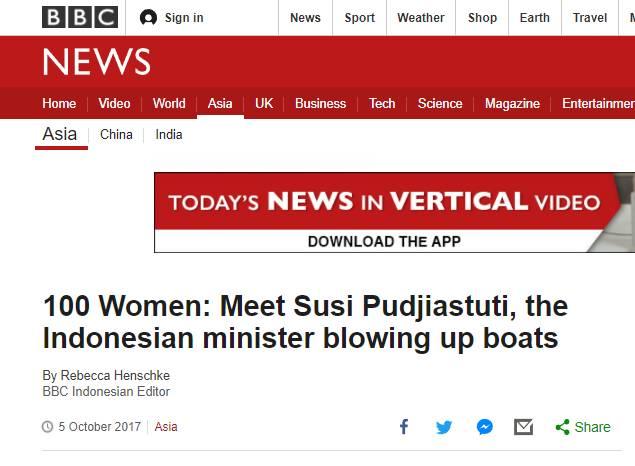Viewport: 635px width, 466px height.
Task: Open the Video section tab
Action: 114,104
